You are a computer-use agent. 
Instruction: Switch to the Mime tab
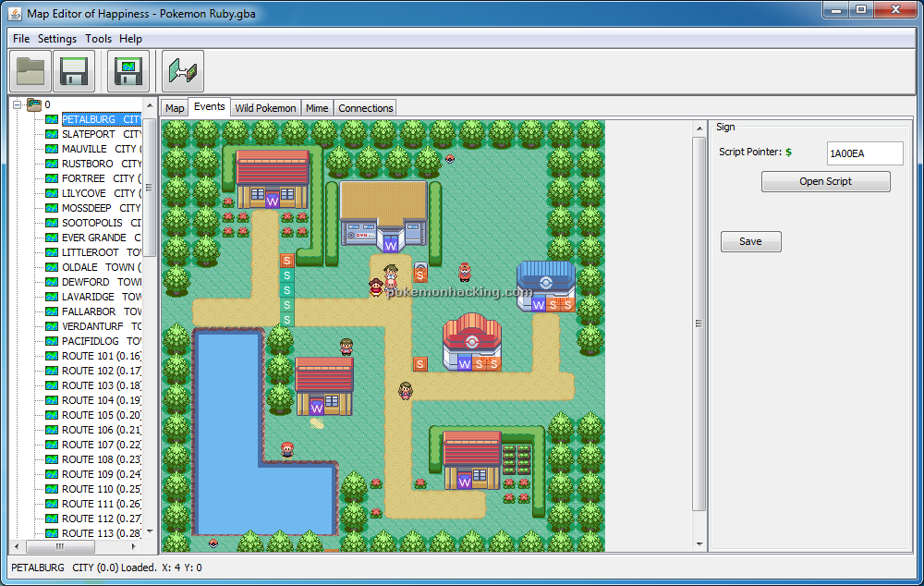(x=317, y=108)
